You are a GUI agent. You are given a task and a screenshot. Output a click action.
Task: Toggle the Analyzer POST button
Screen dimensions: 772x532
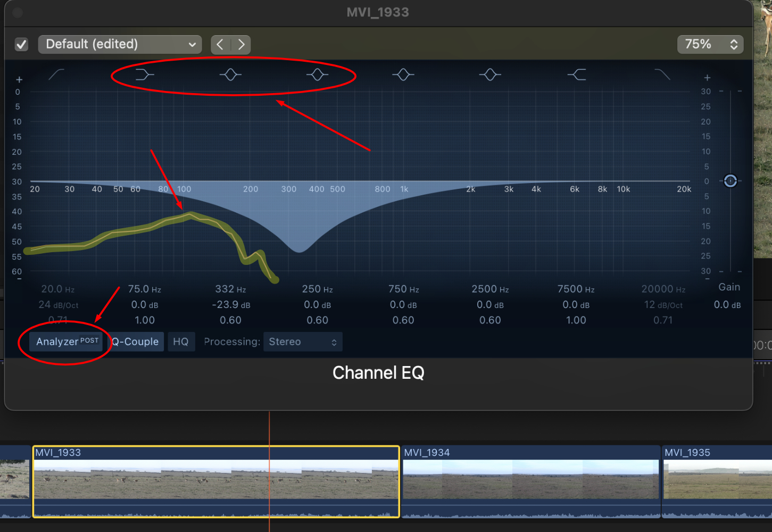click(67, 342)
